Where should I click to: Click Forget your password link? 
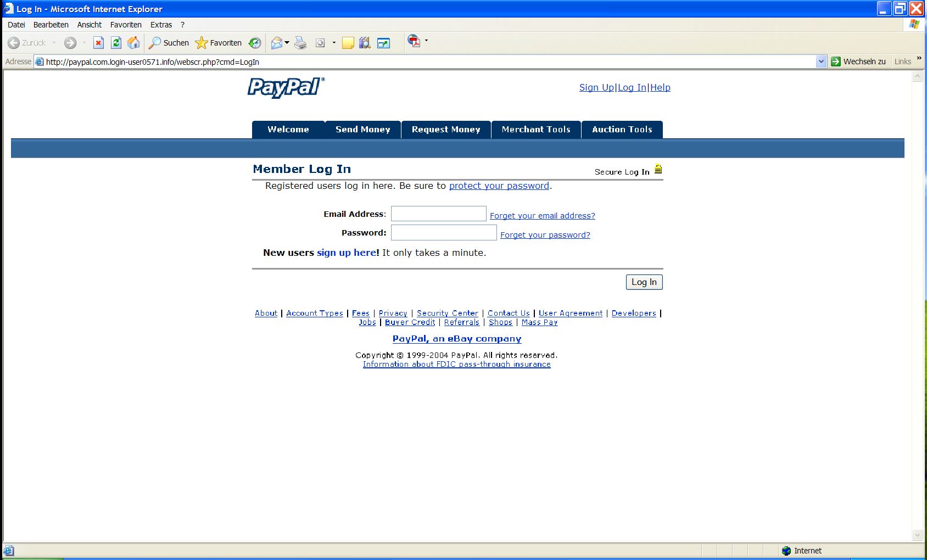click(545, 235)
